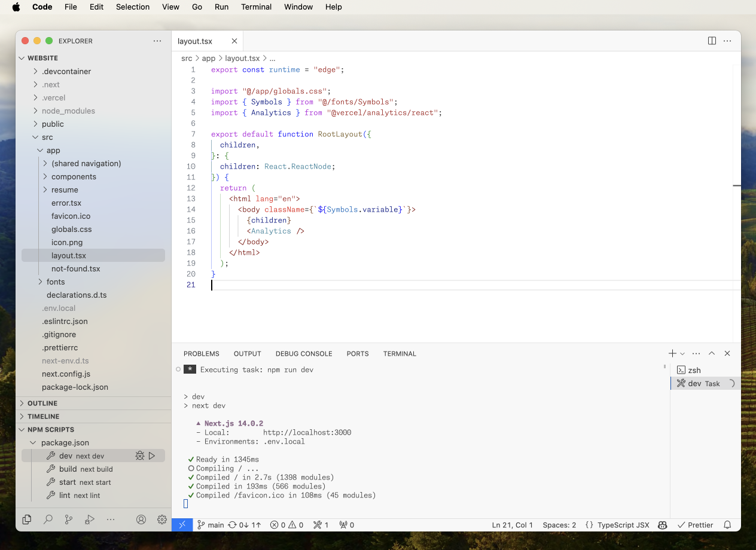Image resolution: width=756 pixels, height=550 pixels.
Task: Collapse the NPM SCRIPTS section
Action: [x=51, y=430]
